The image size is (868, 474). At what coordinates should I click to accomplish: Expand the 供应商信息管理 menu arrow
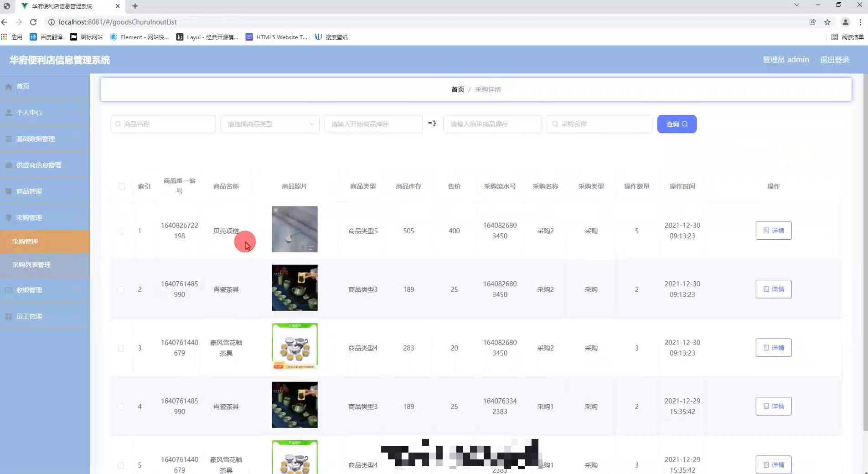(x=78, y=165)
